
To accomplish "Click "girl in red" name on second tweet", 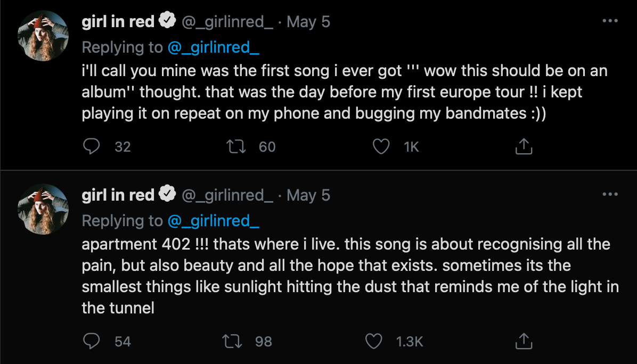I will (x=118, y=195).
